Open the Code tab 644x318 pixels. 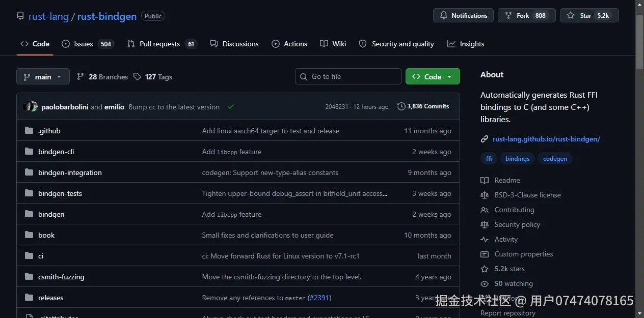[35, 44]
